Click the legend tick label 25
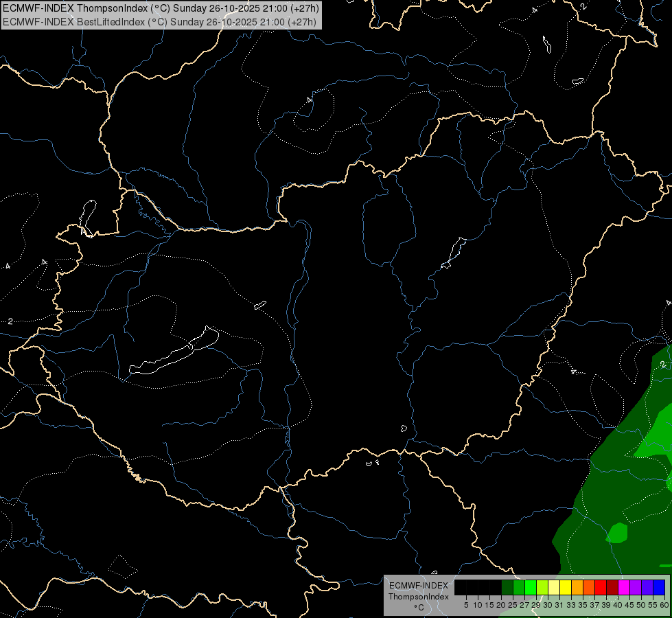 click(x=513, y=605)
